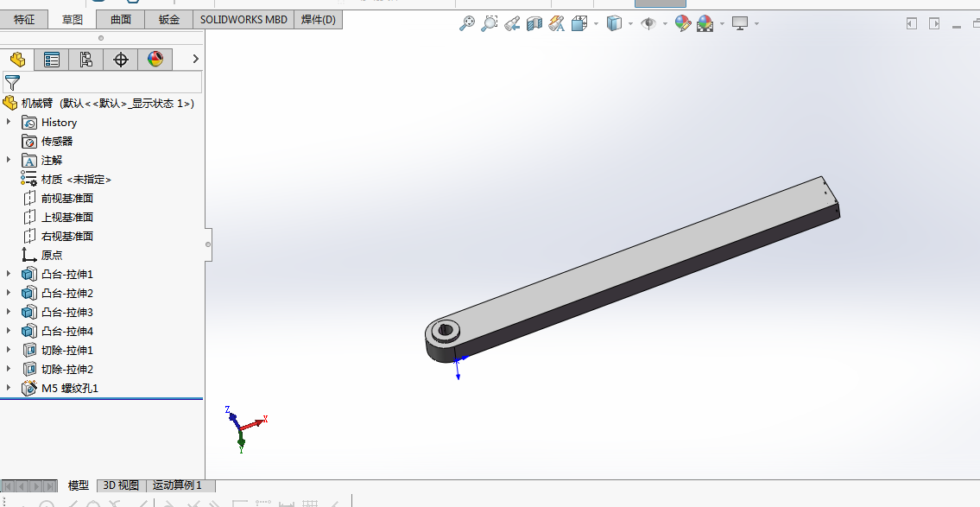980x507 pixels.
Task: Expand the 凸台-拉伸2 feature
Action: (9, 293)
